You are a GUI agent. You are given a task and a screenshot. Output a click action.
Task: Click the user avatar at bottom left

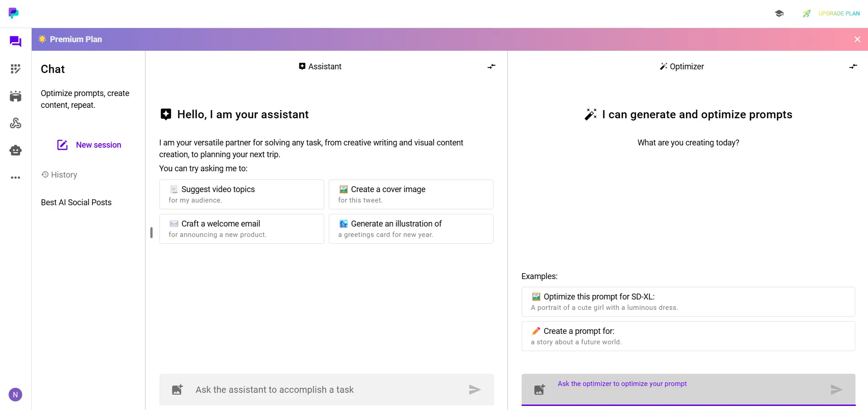16,395
